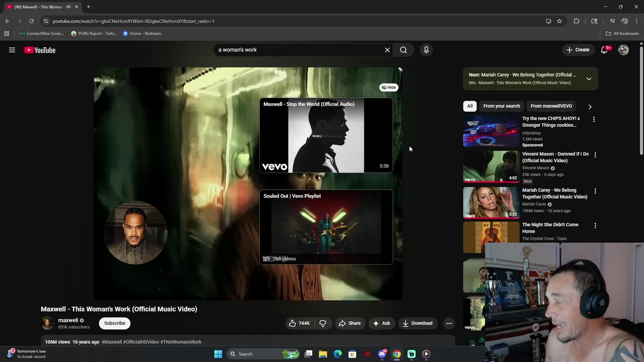
Task: Open the Chrome profile avatar
Action: (x=624, y=21)
